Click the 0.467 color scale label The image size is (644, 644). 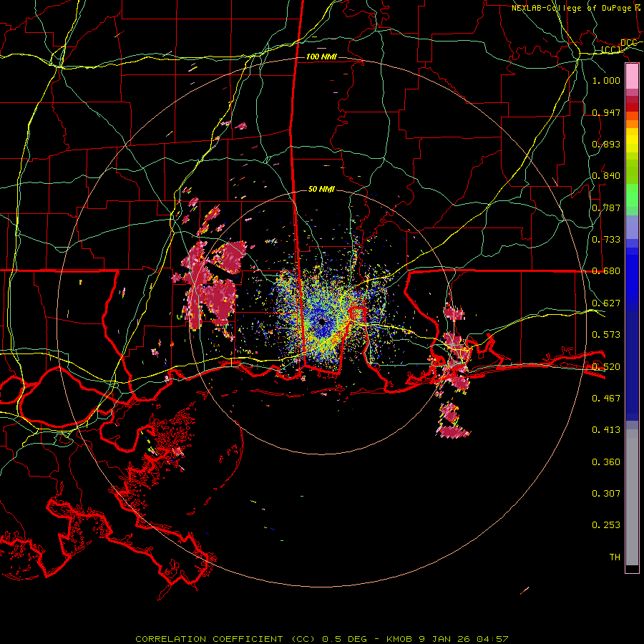click(x=606, y=399)
